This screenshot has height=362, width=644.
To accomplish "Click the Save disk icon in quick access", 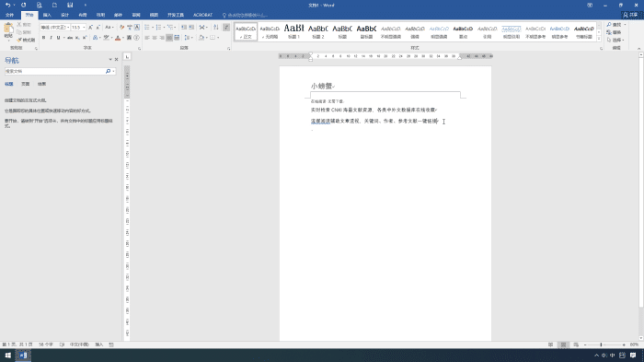I will tap(70, 5).
